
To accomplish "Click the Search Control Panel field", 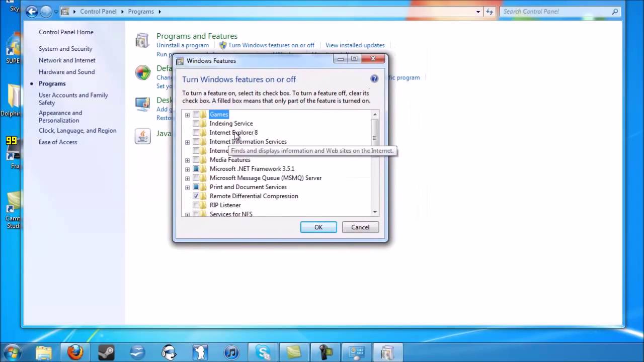I will pos(561,11).
